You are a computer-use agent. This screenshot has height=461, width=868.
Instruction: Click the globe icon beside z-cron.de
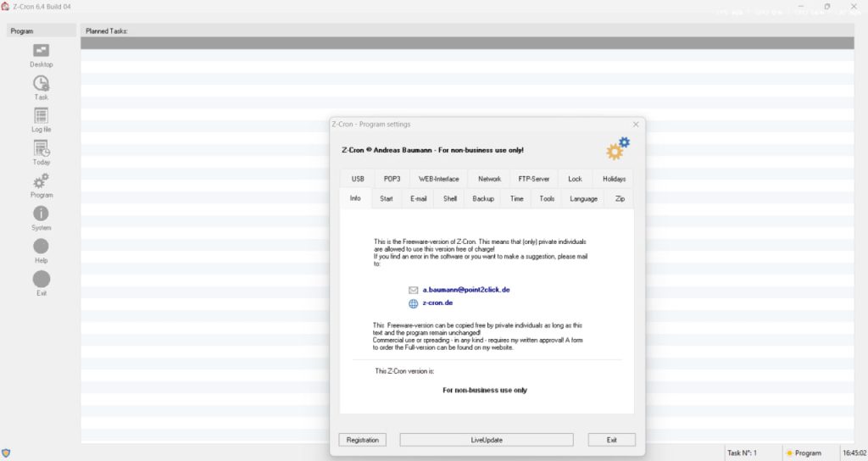(413, 303)
